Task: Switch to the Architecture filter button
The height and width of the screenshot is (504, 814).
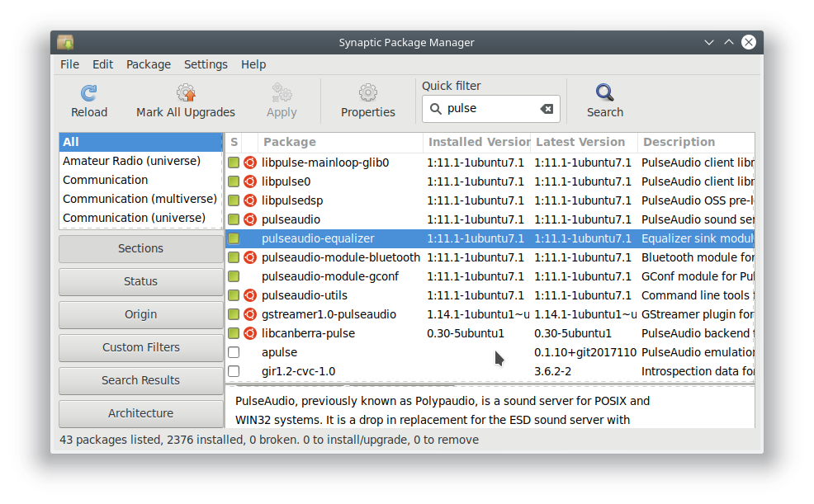Action: tap(140, 413)
